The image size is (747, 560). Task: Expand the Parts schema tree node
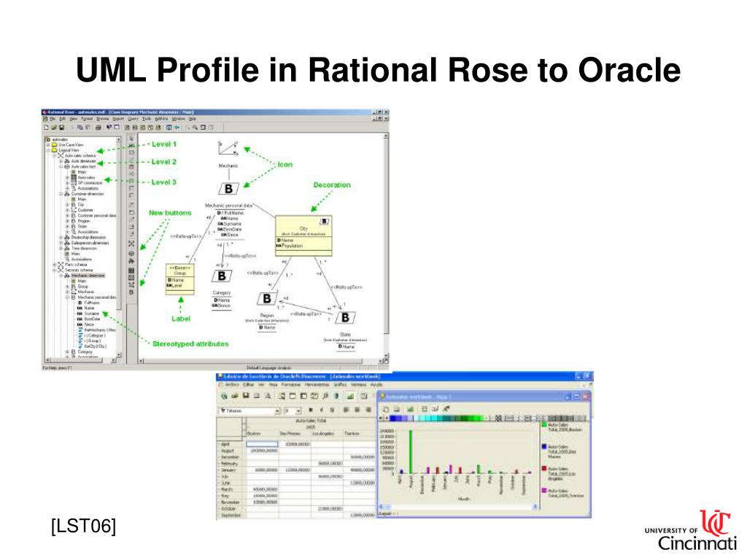click(x=55, y=264)
